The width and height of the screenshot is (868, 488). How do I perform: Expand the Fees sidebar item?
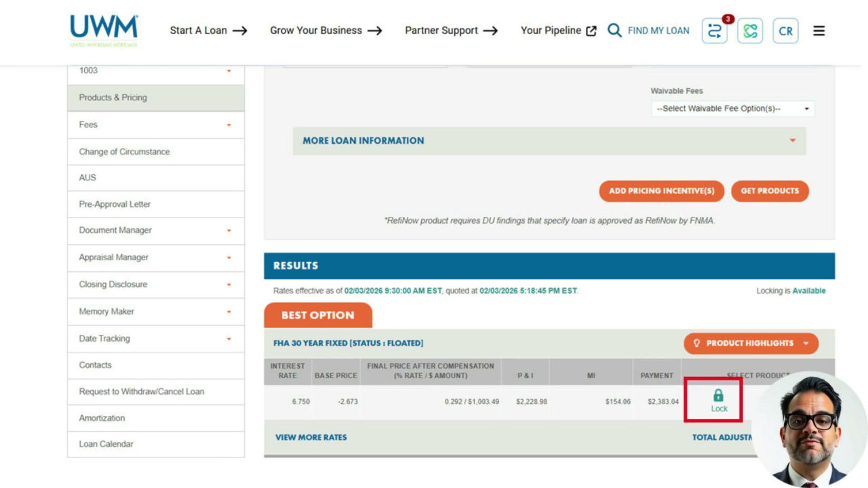coord(156,125)
